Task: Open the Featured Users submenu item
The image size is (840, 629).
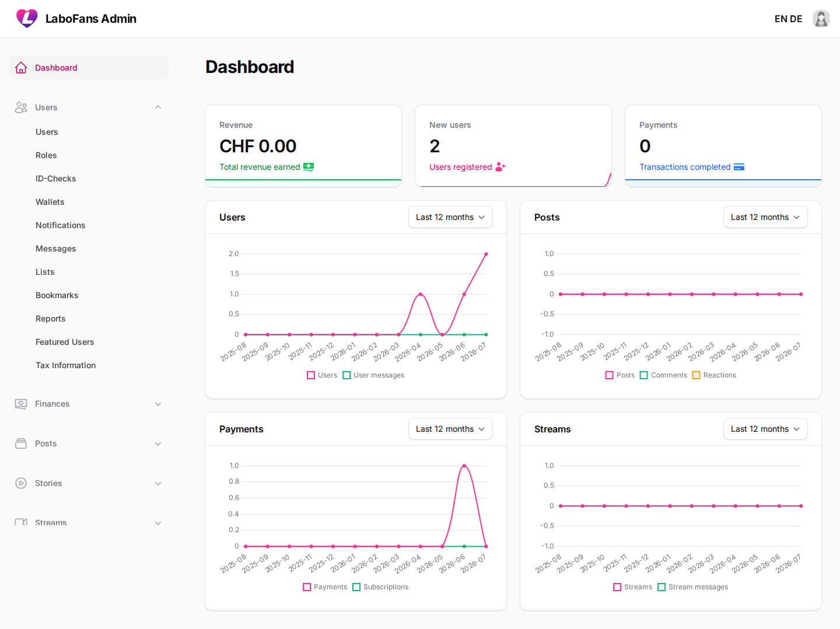Action: [x=65, y=342]
